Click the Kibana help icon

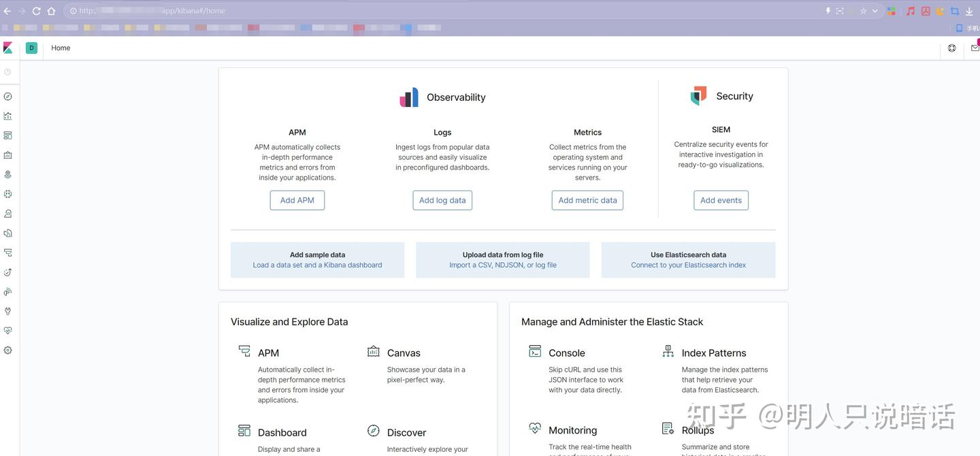click(x=951, y=48)
